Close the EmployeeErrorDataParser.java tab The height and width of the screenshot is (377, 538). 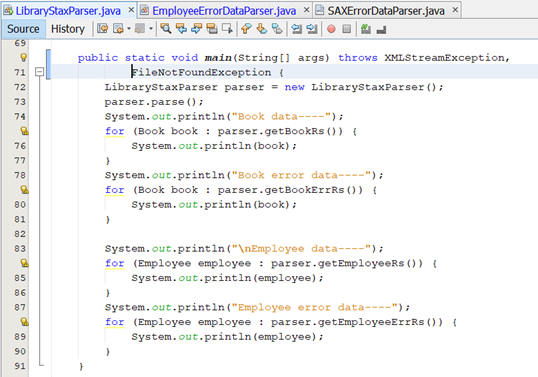click(x=307, y=10)
